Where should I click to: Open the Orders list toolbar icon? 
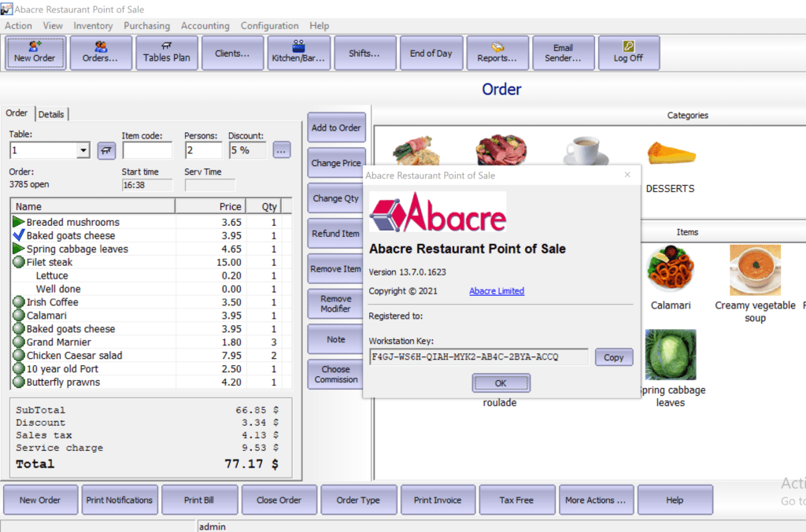click(101, 53)
